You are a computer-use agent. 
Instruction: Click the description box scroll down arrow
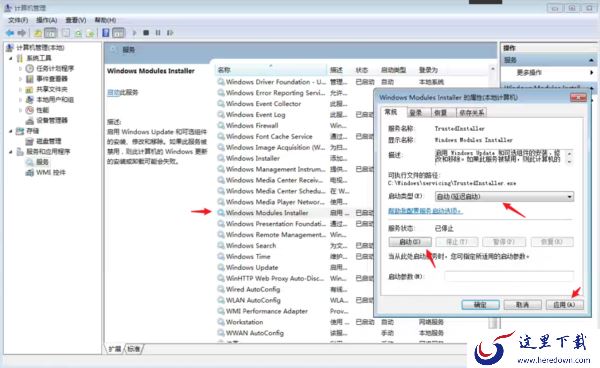click(569, 162)
